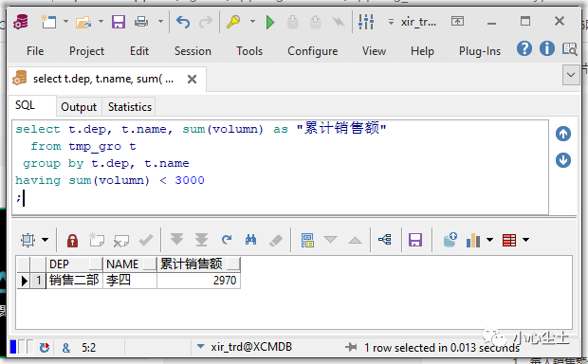Open the Help menu
The image size is (588, 364).
pos(422,51)
